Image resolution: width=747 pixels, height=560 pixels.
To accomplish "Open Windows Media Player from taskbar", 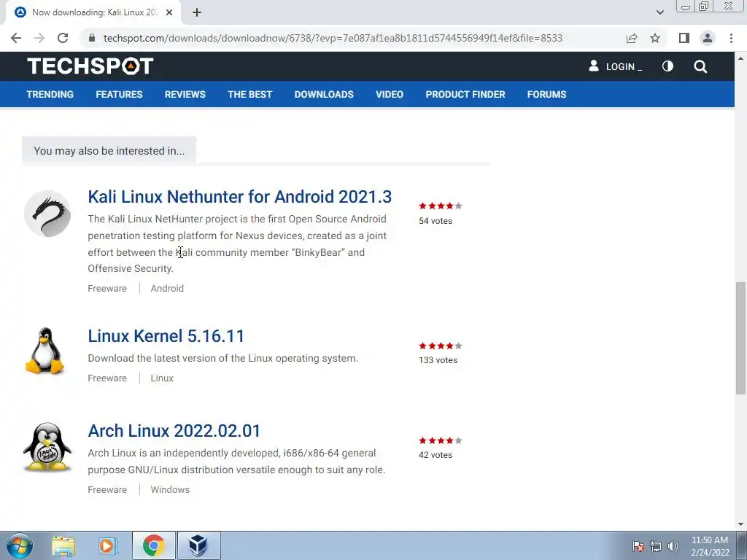I will [108, 545].
